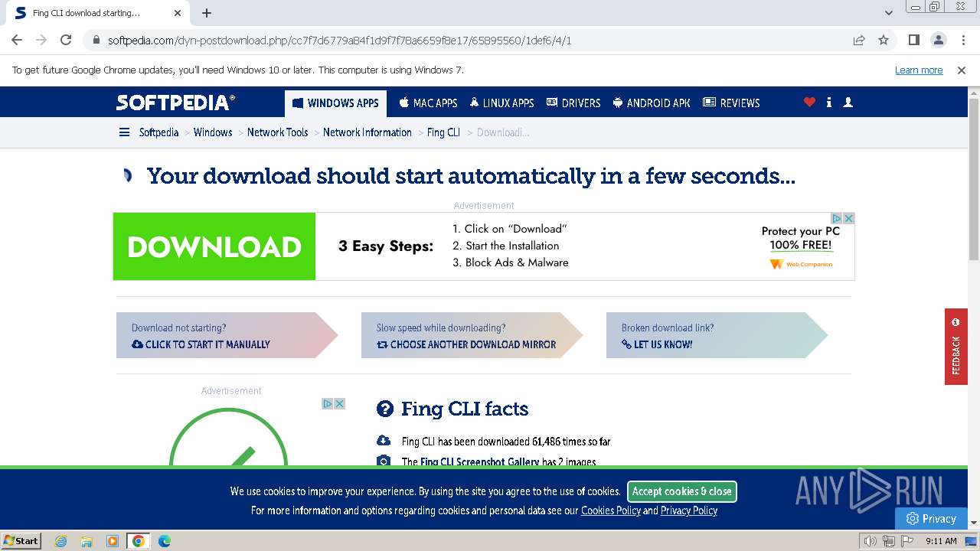Image resolution: width=980 pixels, height=551 pixels.
Task: Report broken link via Let Us Know
Action: (x=657, y=344)
